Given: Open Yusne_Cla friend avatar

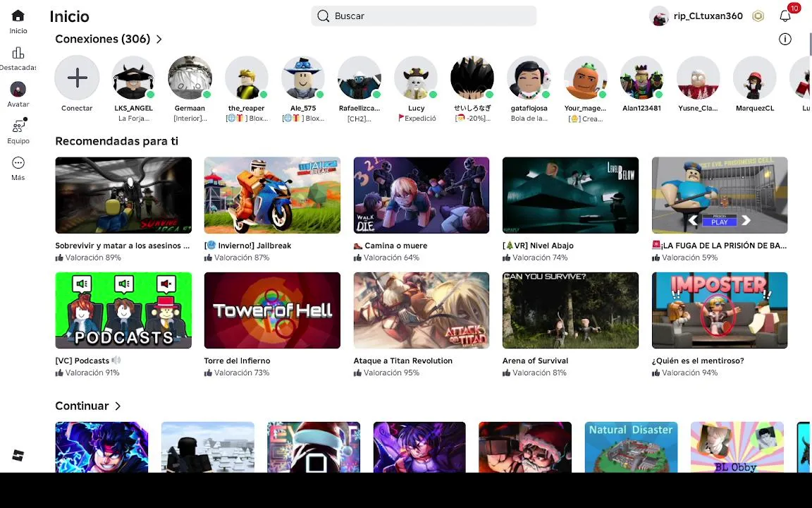Looking at the screenshot, I should (x=698, y=78).
